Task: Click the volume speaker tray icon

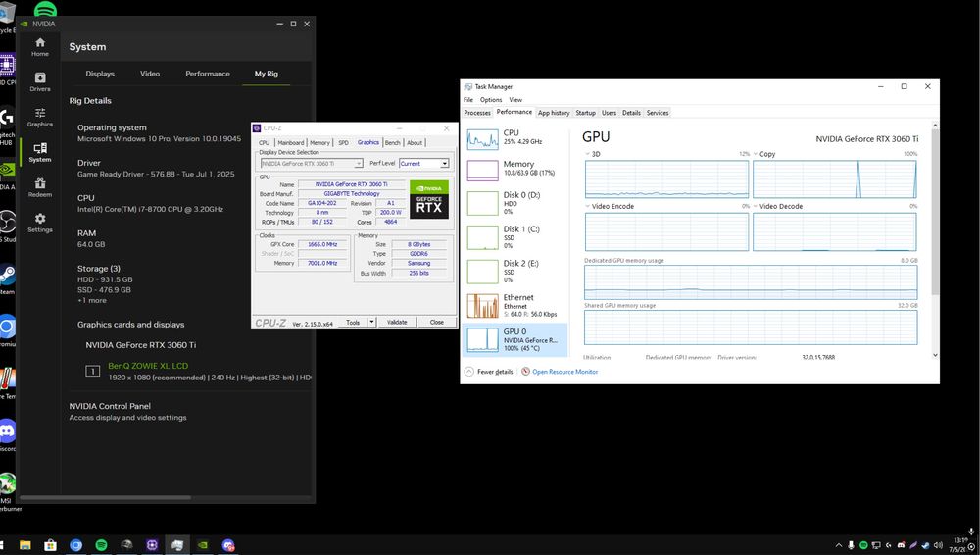Action: [939, 545]
